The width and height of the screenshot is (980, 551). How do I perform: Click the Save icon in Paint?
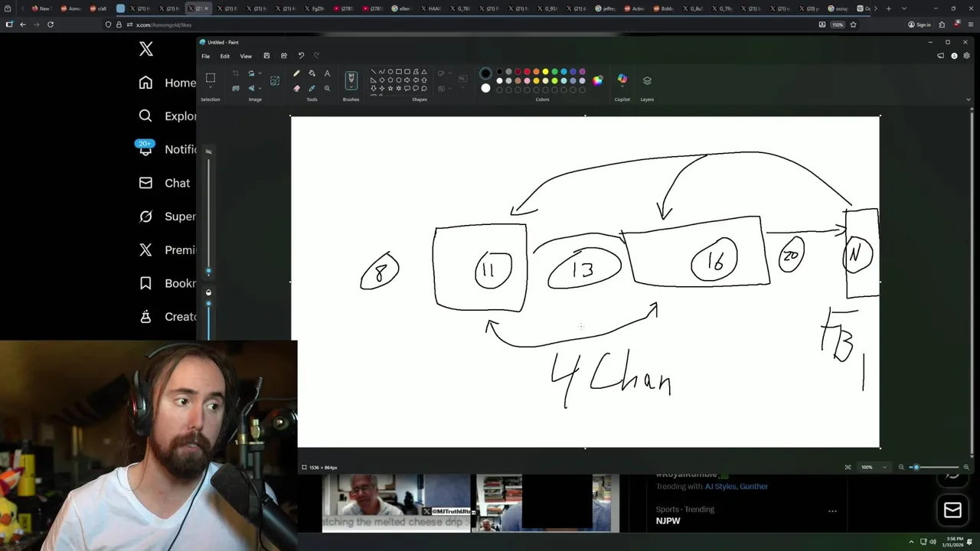tap(266, 56)
